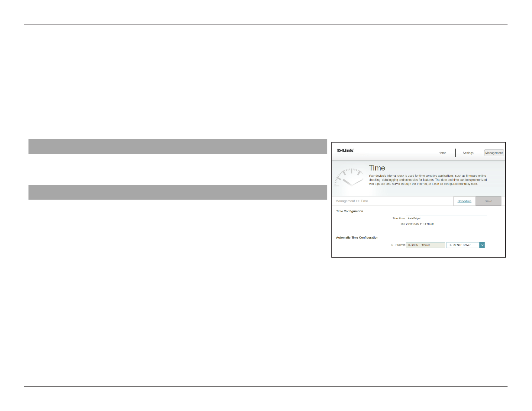This screenshot has height=411, width=532.
Task: Click the teal chevron arrow of NTP dropdown
Action: click(x=482, y=245)
